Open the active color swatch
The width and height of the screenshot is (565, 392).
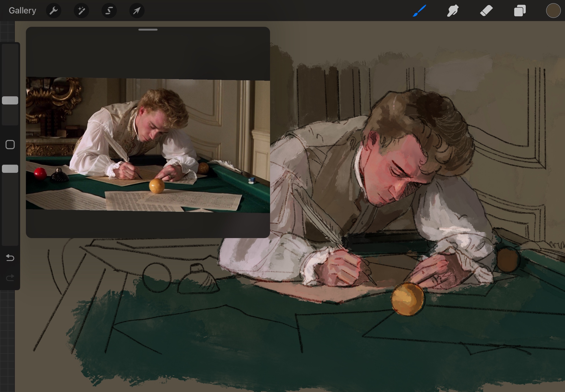pyautogui.click(x=553, y=11)
